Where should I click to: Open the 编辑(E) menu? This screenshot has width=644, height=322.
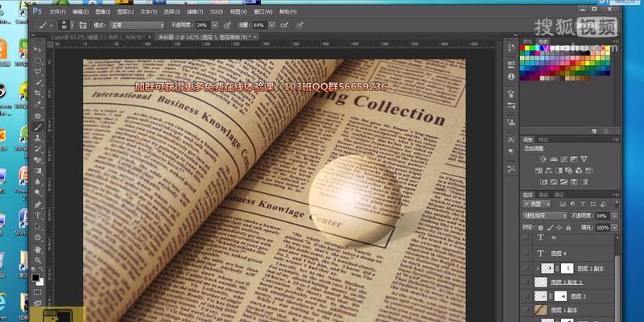[80, 11]
